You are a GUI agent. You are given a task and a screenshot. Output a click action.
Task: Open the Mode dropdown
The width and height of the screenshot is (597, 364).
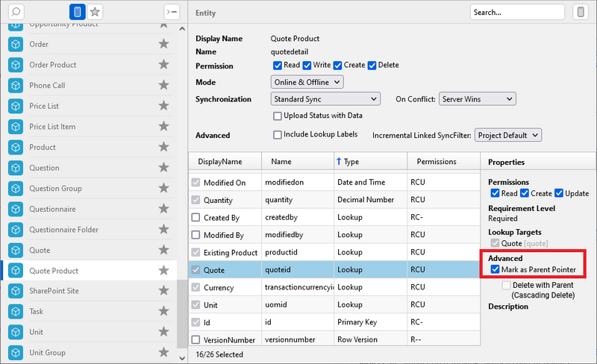(307, 82)
